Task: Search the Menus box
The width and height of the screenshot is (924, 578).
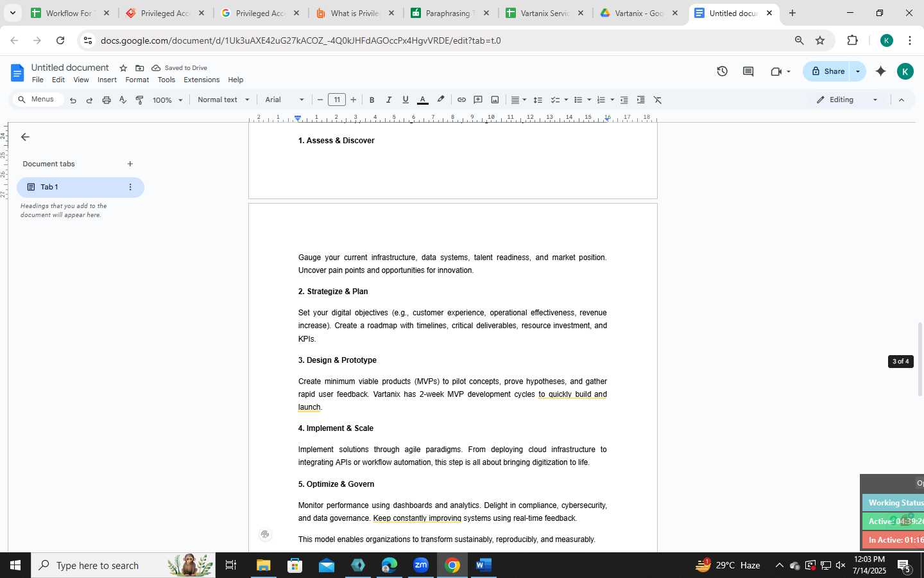Action: 38,100
